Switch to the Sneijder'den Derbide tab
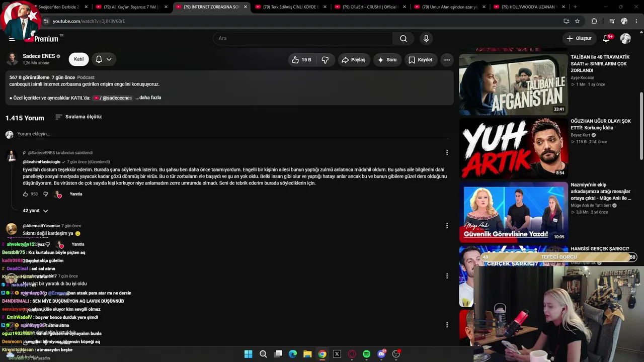 (63, 7)
